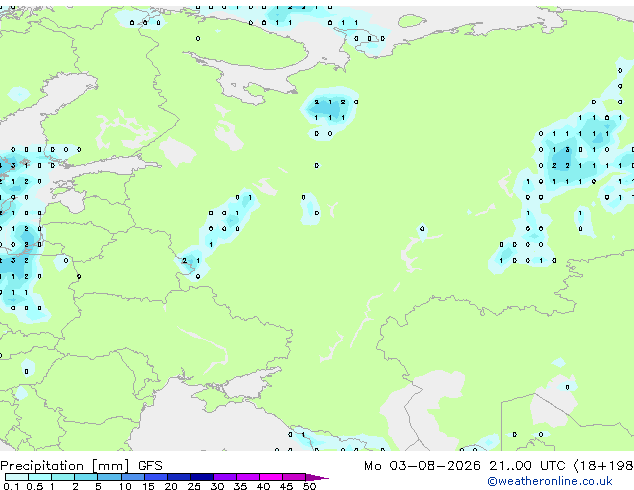Viewport: 634px width, 490px height.
Task: Click the "10" legend label
Action: click(x=125, y=486)
